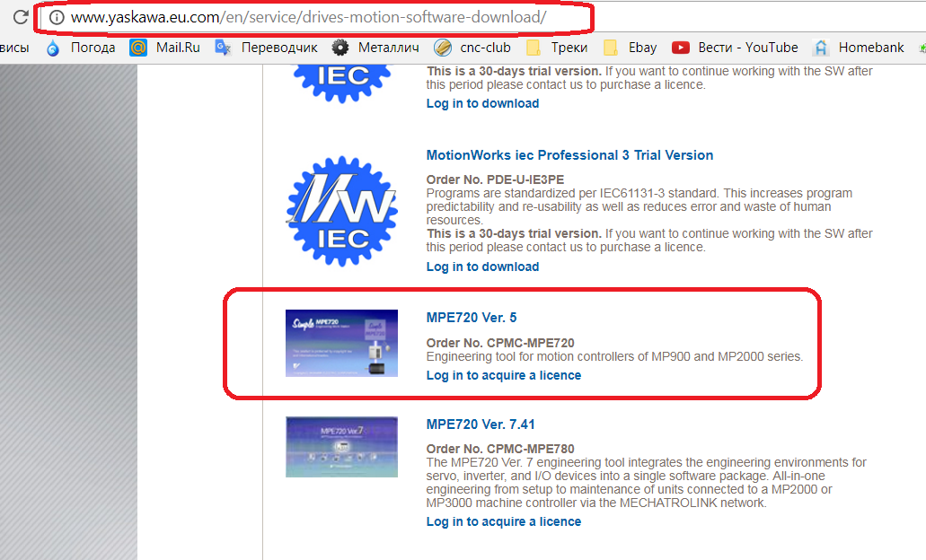Reload the page with the refresh icon
The width and height of the screenshot is (926, 560).
pos(21,17)
